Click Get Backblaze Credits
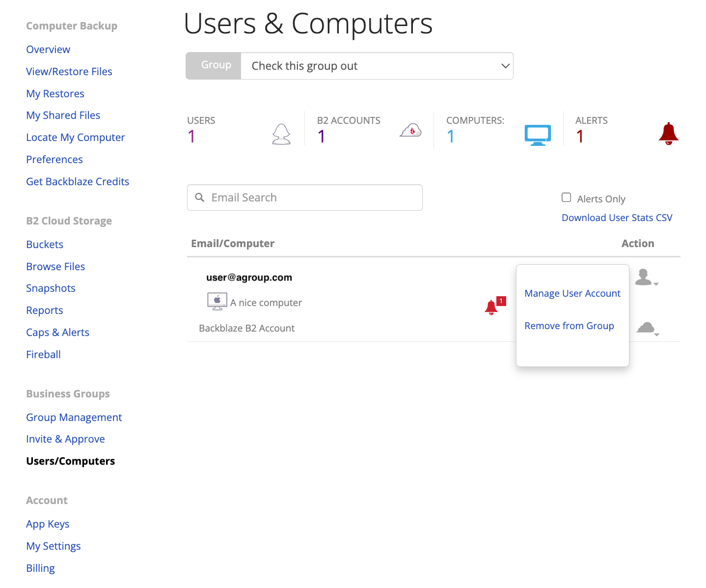The height and width of the screenshot is (588, 706). (78, 182)
